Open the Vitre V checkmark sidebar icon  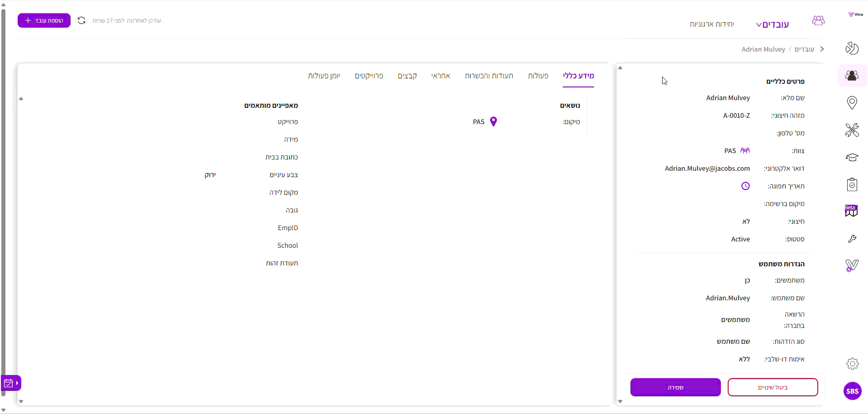[852, 265]
